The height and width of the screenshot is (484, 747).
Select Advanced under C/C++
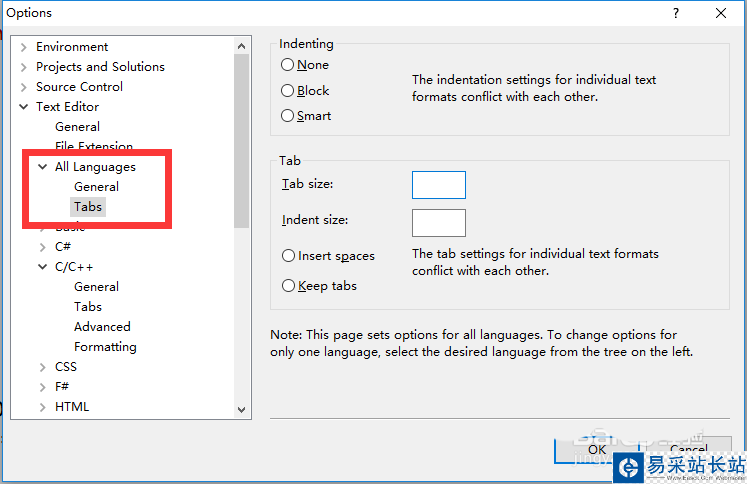(102, 327)
